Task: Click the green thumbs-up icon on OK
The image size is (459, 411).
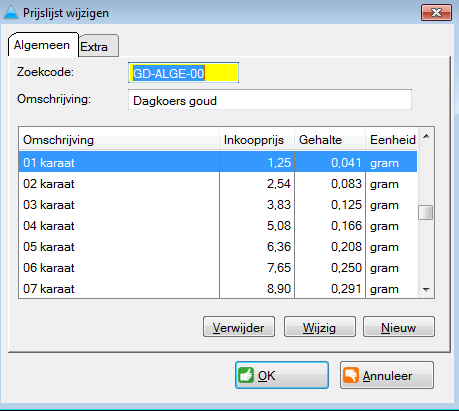Action: point(246,375)
